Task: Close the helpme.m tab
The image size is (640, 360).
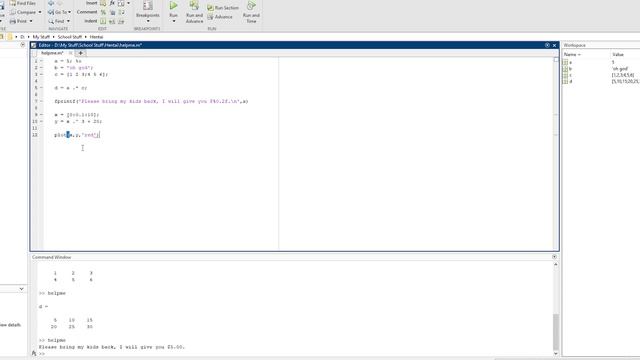Action: 71,53
